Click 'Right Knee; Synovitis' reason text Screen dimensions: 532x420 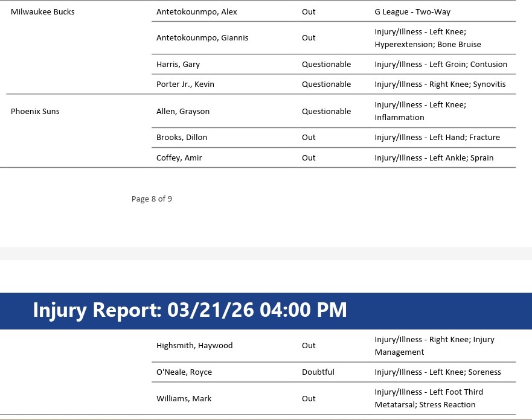click(x=467, y=84)
